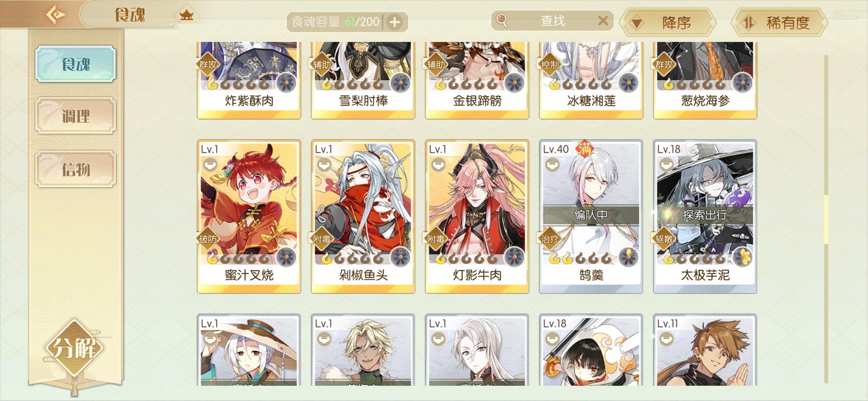This screenshot has height=401, width=868.
Task: Open the pavilion home icon
Action: point(186,15)
